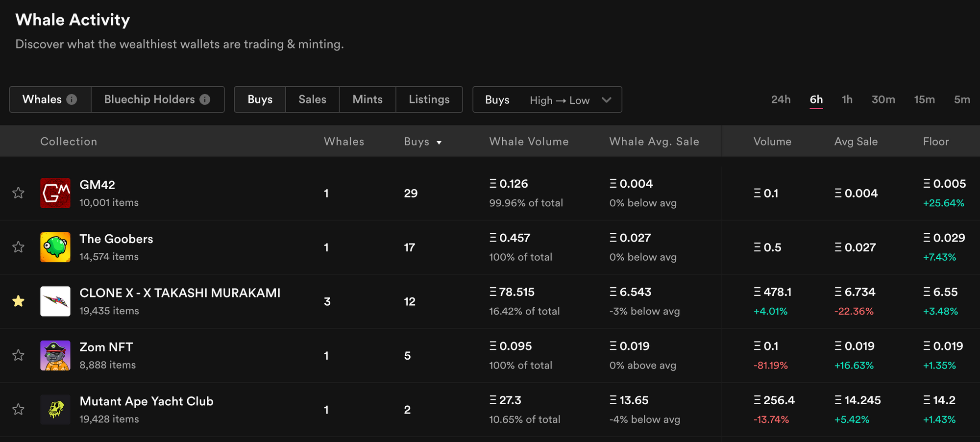Favorite Mutant Ape Yacht Club star
This screenshot has height=442, width=980.
[18, 409]
